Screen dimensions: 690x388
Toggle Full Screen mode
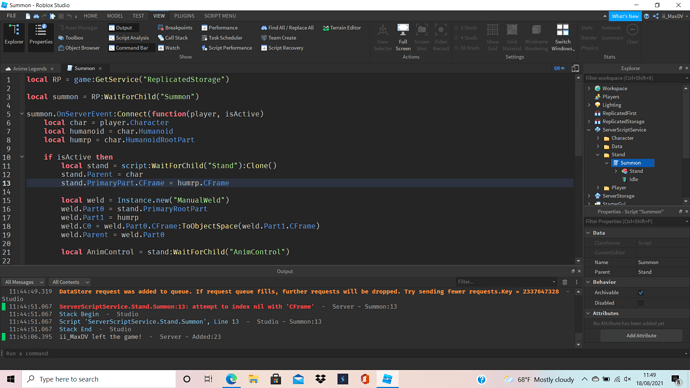tap(403, 37)
